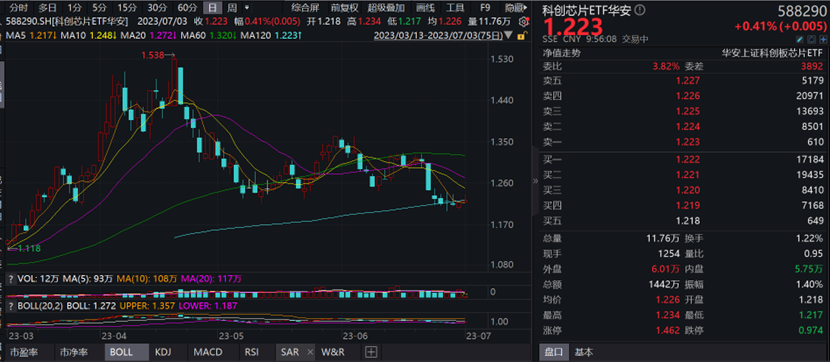The height and width of the screenshot is (362, 830).
Task: Select the 周 weekly period
Action: (231, 8)
